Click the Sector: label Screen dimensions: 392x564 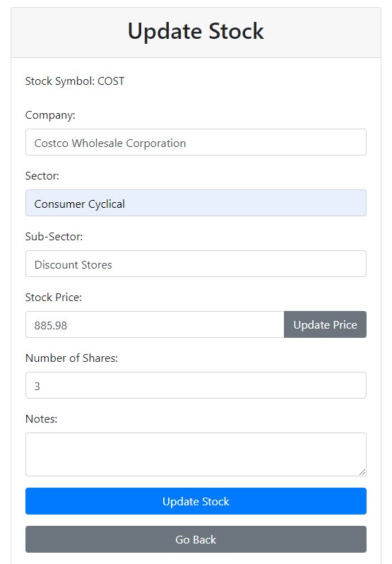42,176
